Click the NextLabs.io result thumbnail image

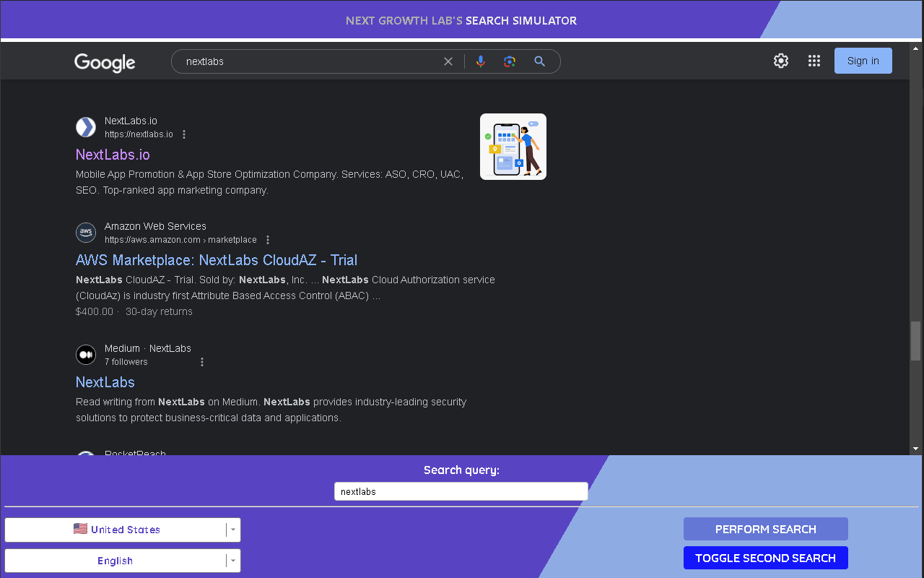tap(513, 146)
